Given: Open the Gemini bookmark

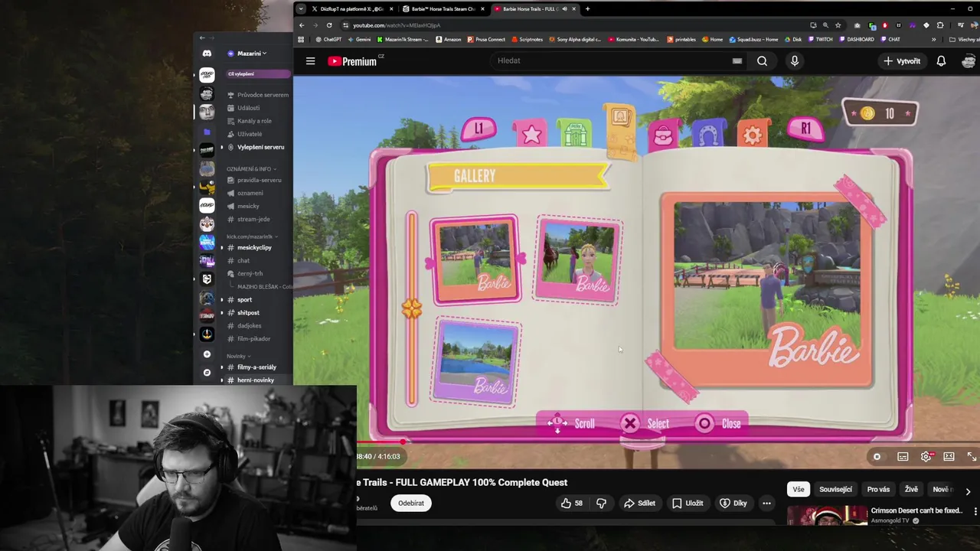Looking at the screenshot, I should point(359,39).
